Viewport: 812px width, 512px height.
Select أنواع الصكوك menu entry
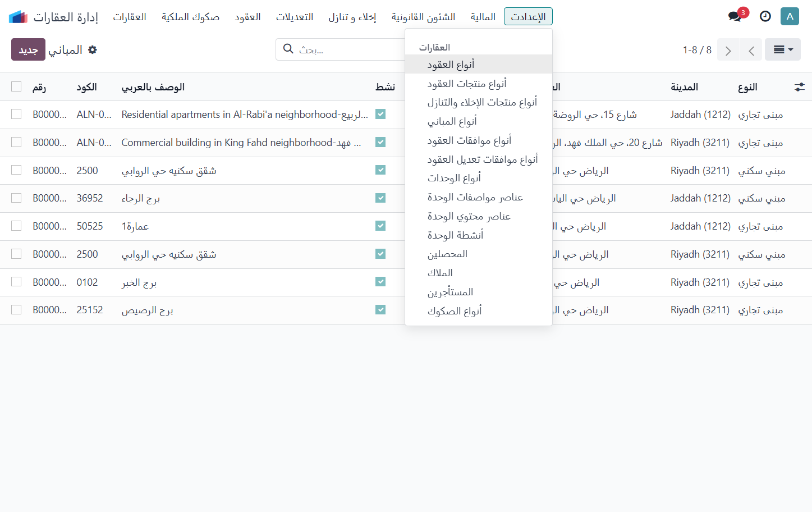(479, 310)
